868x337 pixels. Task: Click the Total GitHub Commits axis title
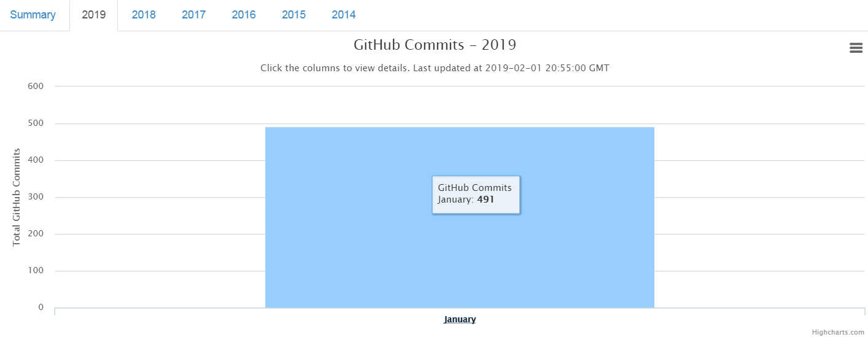click(17, 197)
